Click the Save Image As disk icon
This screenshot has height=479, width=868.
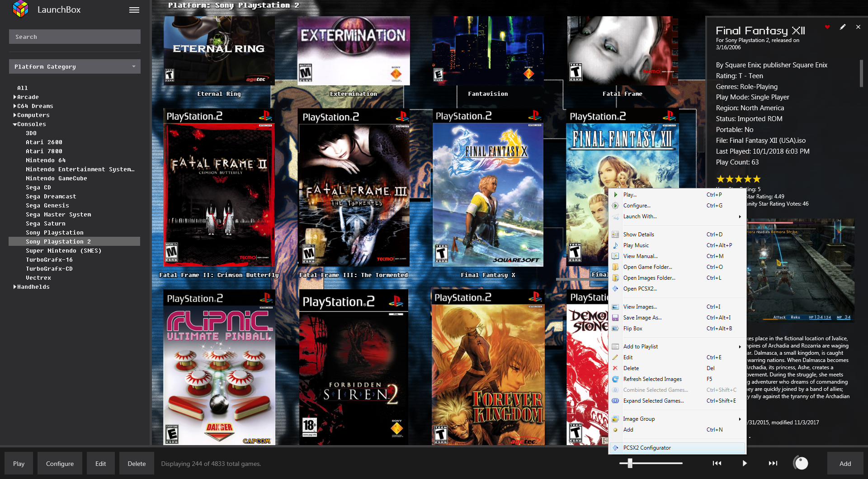pos(615,318)
